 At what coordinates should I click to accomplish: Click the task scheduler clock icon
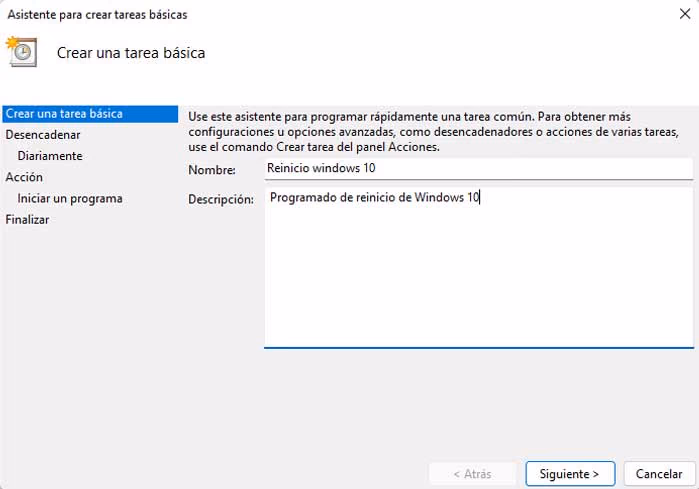21,52
